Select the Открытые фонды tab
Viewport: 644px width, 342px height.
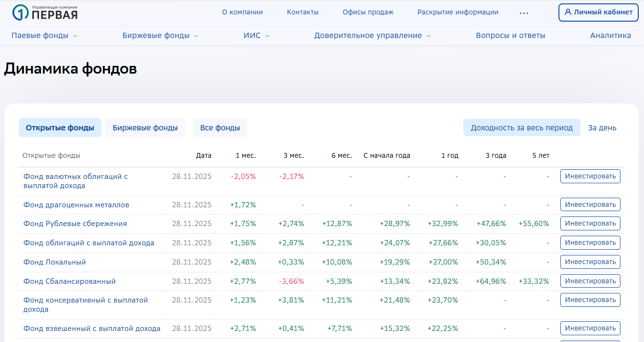pos(60,128)
